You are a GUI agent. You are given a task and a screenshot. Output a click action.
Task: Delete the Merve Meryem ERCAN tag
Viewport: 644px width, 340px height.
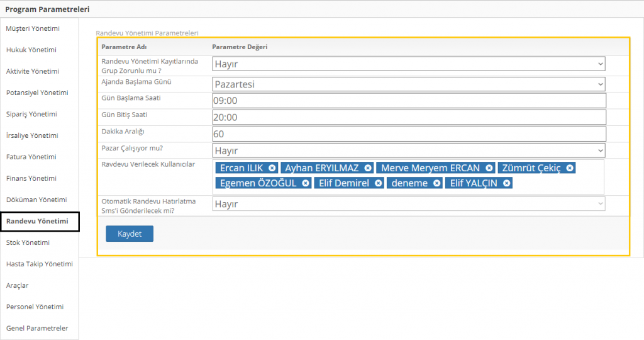(489, 168)
